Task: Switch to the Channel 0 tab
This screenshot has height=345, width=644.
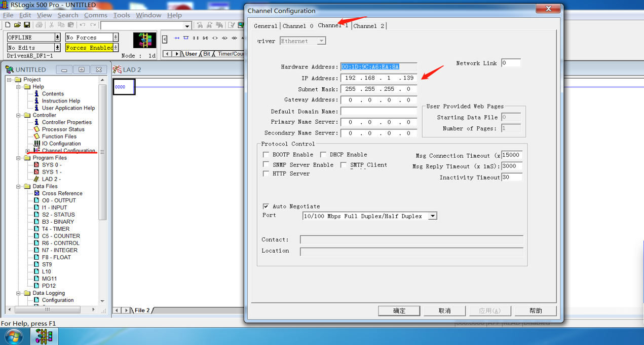Action: click(x=298, y=26)
